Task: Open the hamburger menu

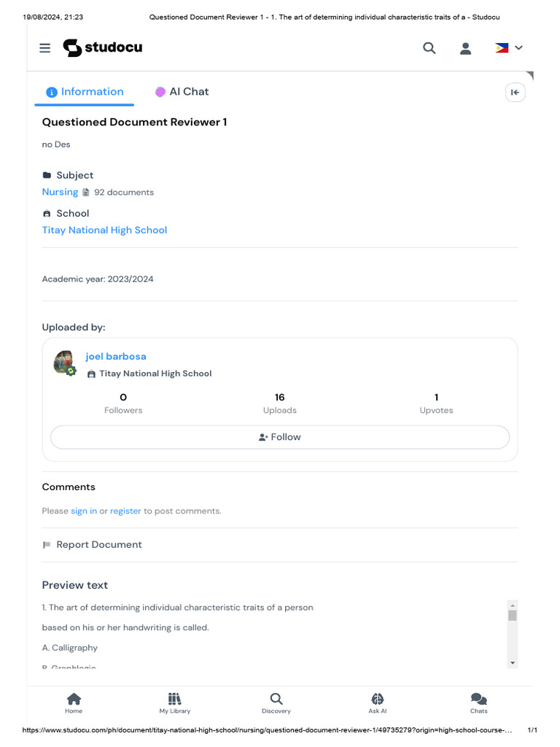Action: pos(44,48)
